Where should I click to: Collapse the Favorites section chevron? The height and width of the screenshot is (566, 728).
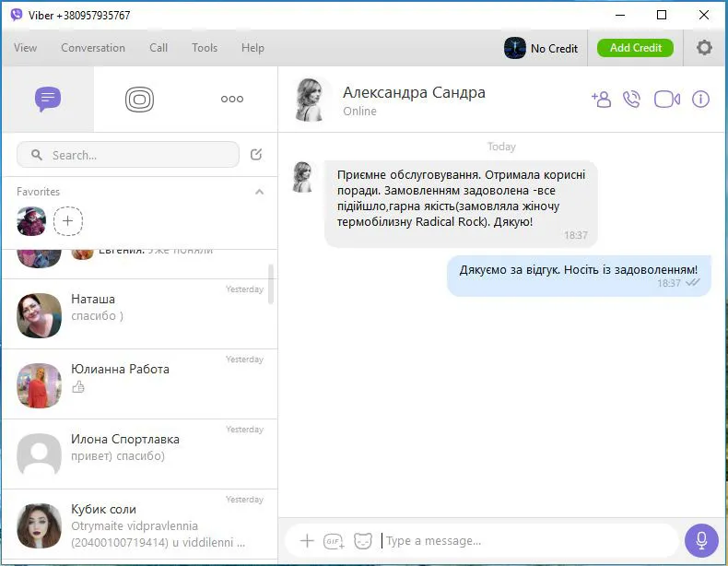(260, 192)
